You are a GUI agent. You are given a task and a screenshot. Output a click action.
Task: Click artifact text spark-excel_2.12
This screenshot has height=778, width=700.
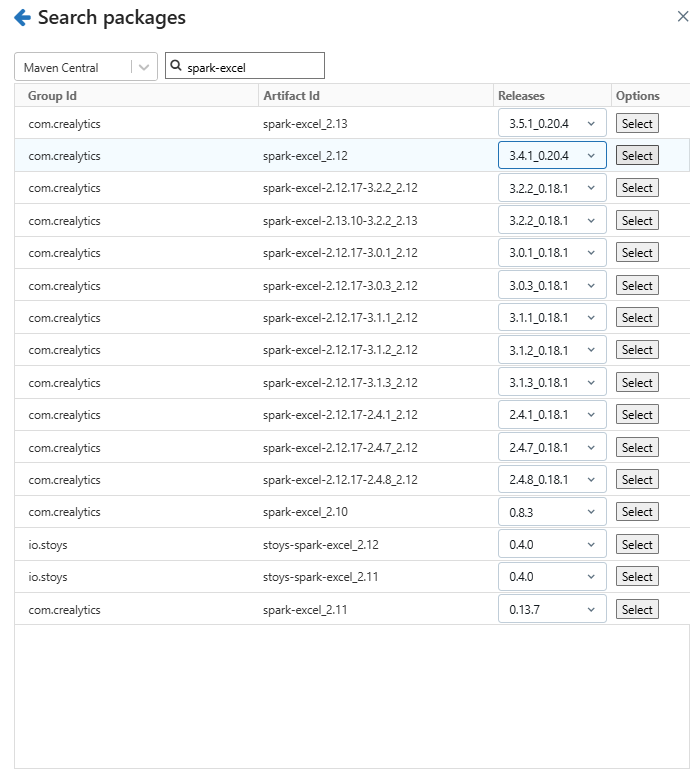click(x=305, y=156)
